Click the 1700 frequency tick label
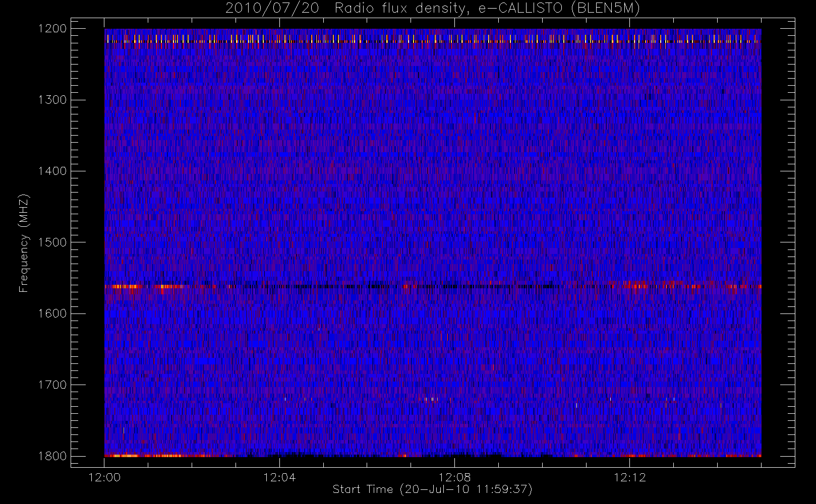816x504 pixels. click(x=53, y=385)
